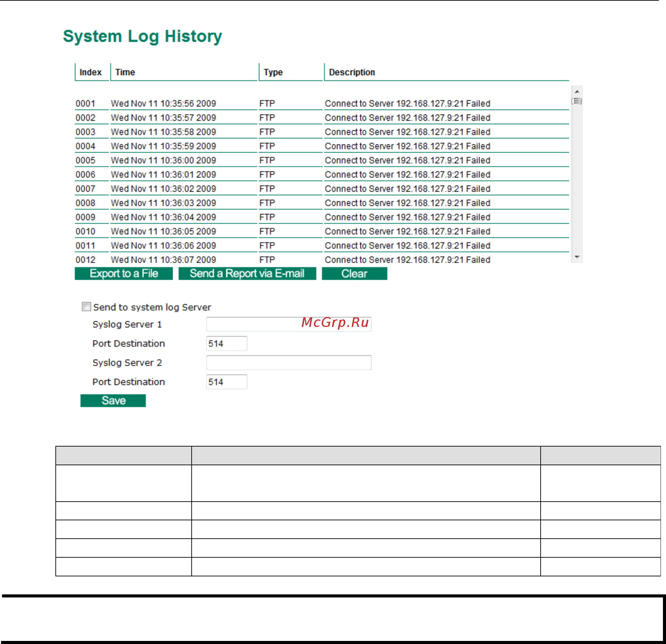Focus the Syslog Server 2 input field
This screenshot has height=644, width=666.
click(x=289, y=363)
